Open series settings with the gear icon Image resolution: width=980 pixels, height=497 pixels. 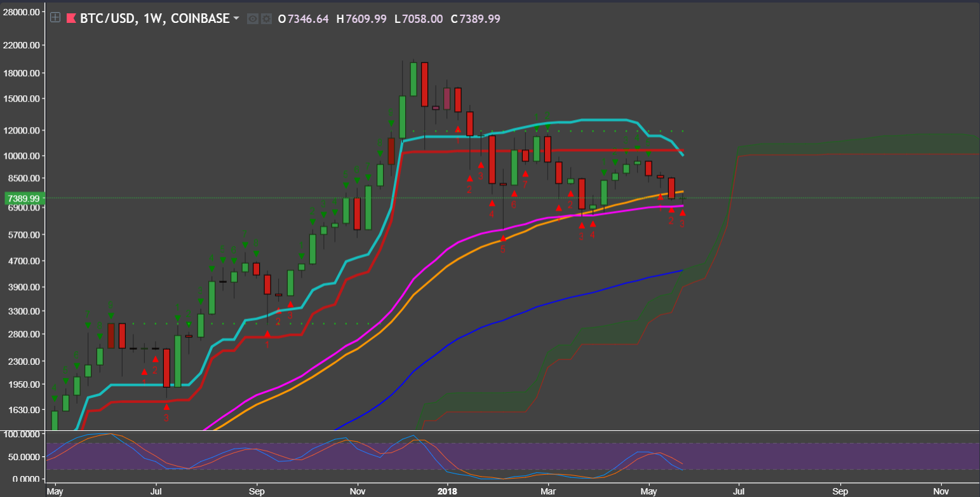pos(266,19)
